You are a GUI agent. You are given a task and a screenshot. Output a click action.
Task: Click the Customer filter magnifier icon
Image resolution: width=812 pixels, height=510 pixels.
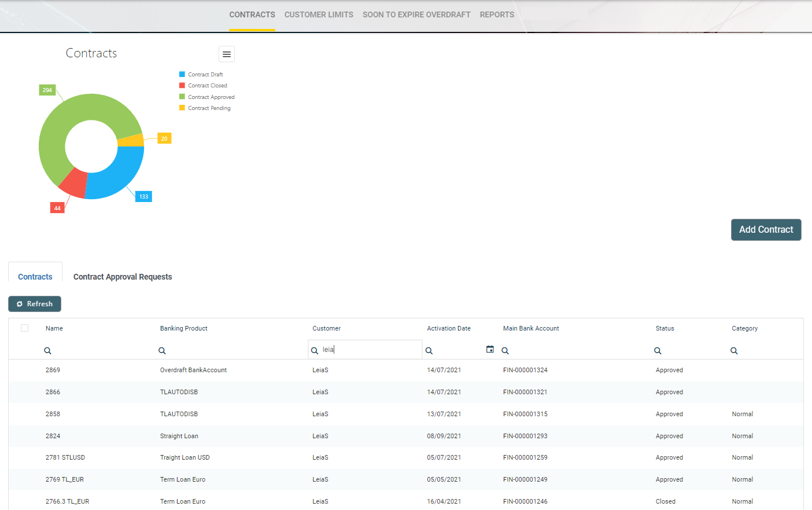click(x=315, y=351)
